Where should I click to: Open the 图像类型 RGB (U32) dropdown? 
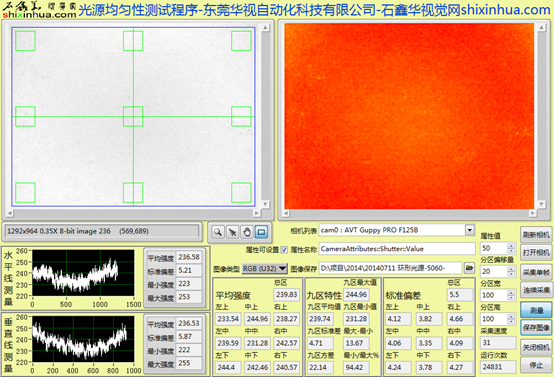coord(265,269)
